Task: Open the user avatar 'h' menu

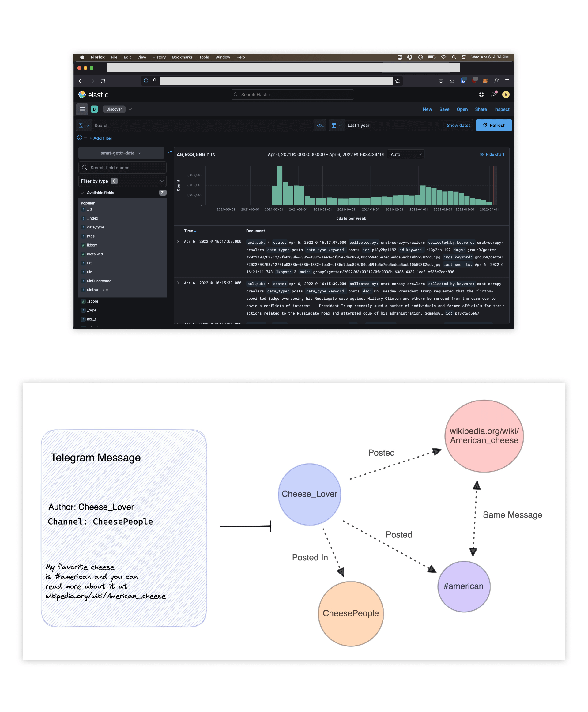Action: [x=506, y=95]
